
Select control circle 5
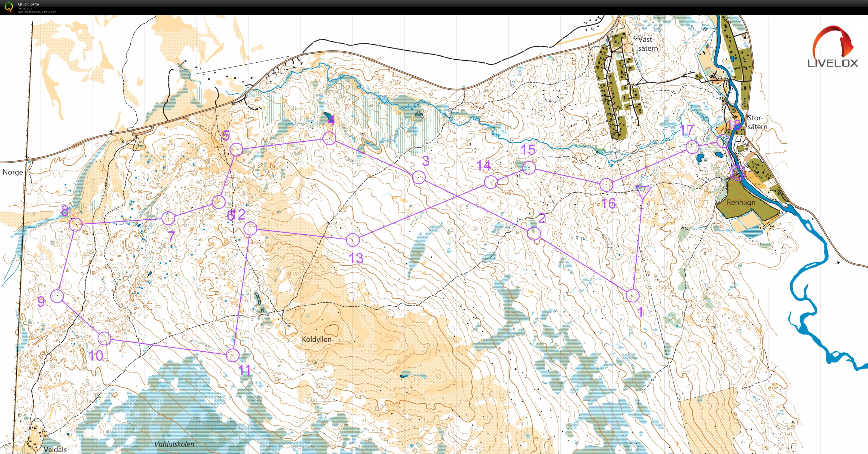point(236,149)
